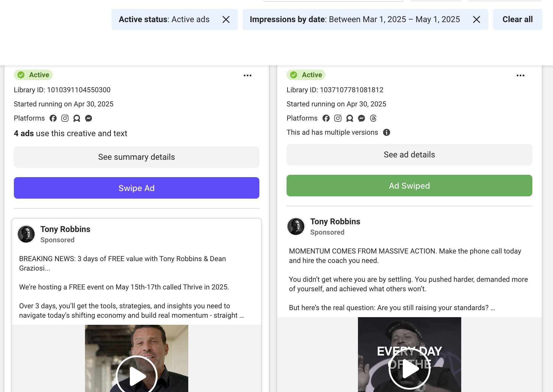
Task: Click 'This ad has multiple versions' text
Action: point(332,132)
